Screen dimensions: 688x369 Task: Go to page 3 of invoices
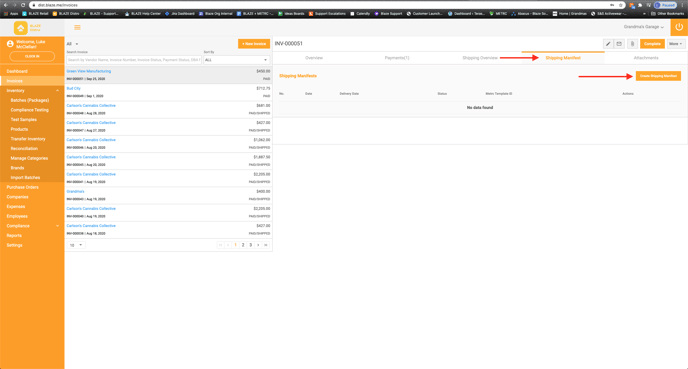coord(251,245)
